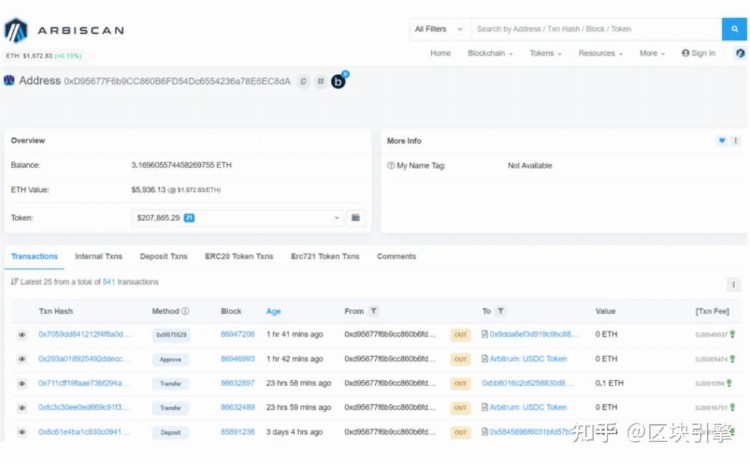This screenshot has height=463, width=750.
Task: Click the black Blockscan chat icon
Action: [x=338, y=81]
